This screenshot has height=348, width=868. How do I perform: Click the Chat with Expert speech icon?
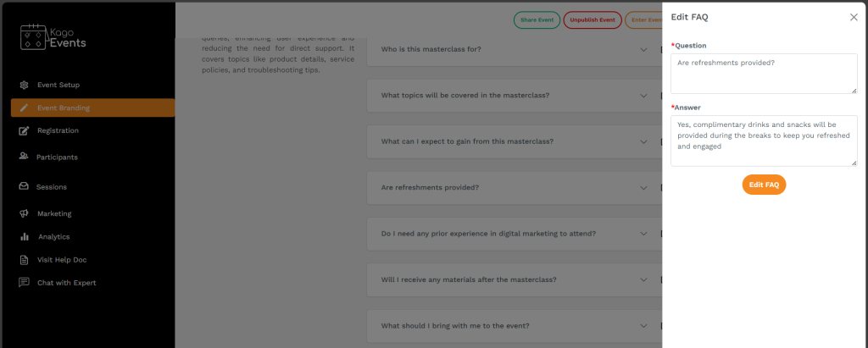tap(25, 282)
